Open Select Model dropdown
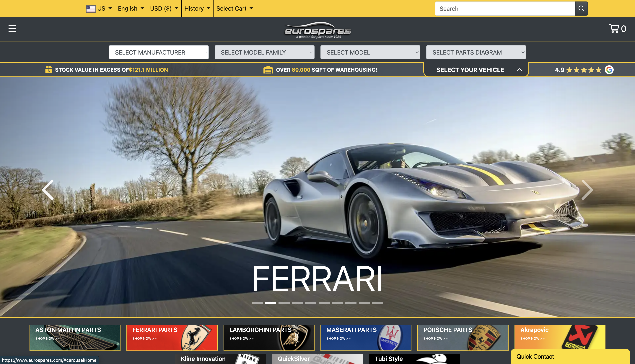The height and width of the screenshot is (364, 635). tap(370, 52)
